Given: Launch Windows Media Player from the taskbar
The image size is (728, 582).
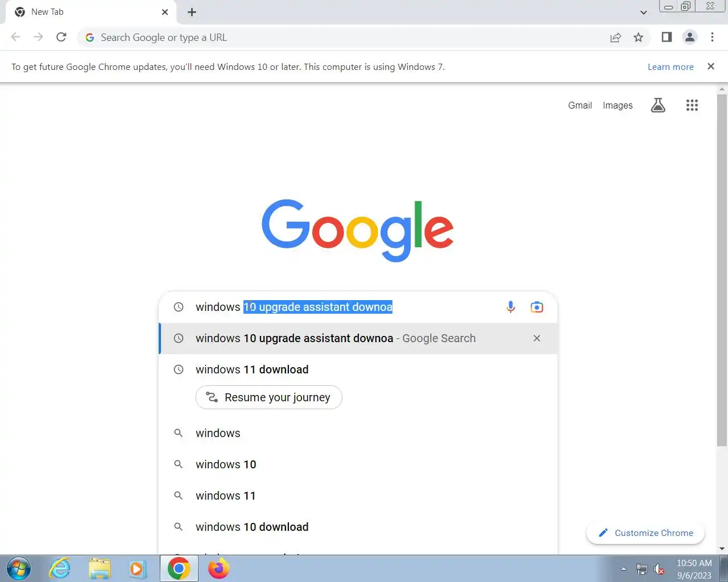Looking at the screenshot, I should pos(137,568).
